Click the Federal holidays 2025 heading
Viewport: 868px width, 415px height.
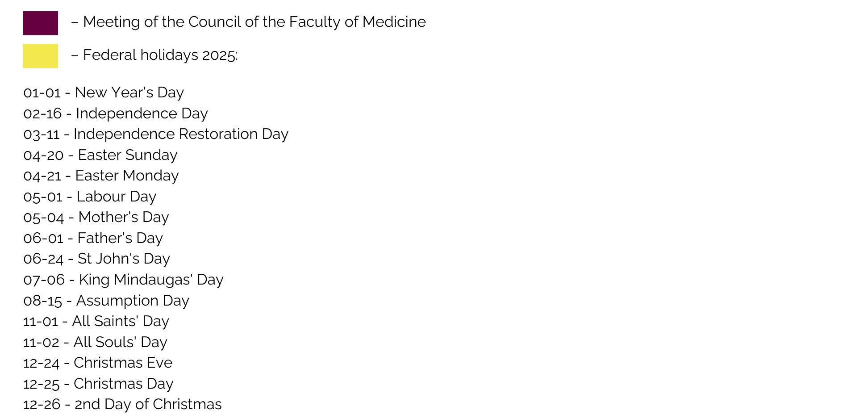pos(154,55)
